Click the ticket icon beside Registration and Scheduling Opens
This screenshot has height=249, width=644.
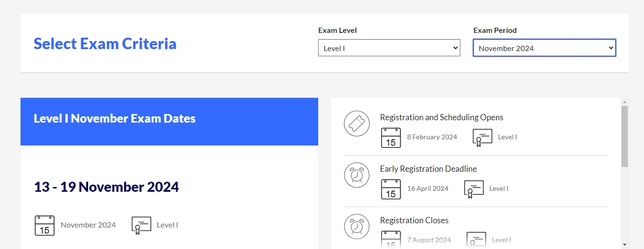tap(357, 124)
